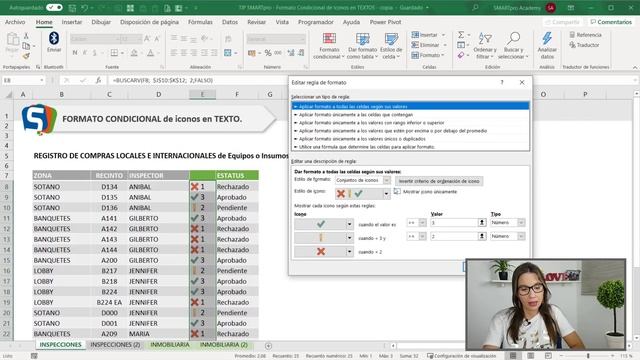The image size is (640, 360).
Task: Click the font color A swatch
Action: 151,53
